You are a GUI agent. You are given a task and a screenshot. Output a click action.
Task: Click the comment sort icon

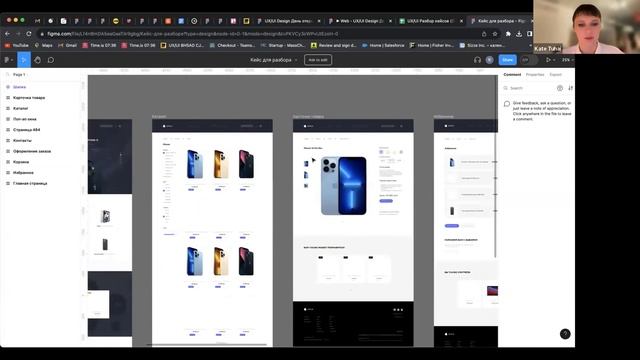point(570,88)
